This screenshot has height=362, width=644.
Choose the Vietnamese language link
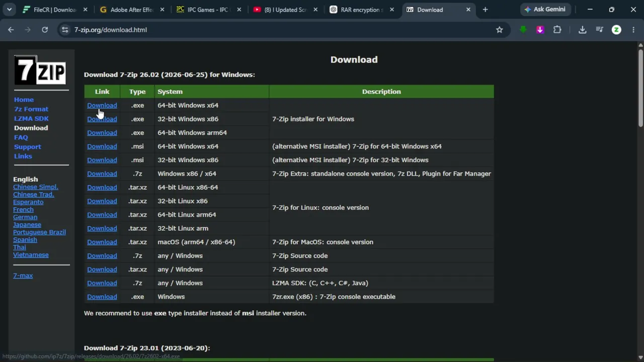coord(31,255)
